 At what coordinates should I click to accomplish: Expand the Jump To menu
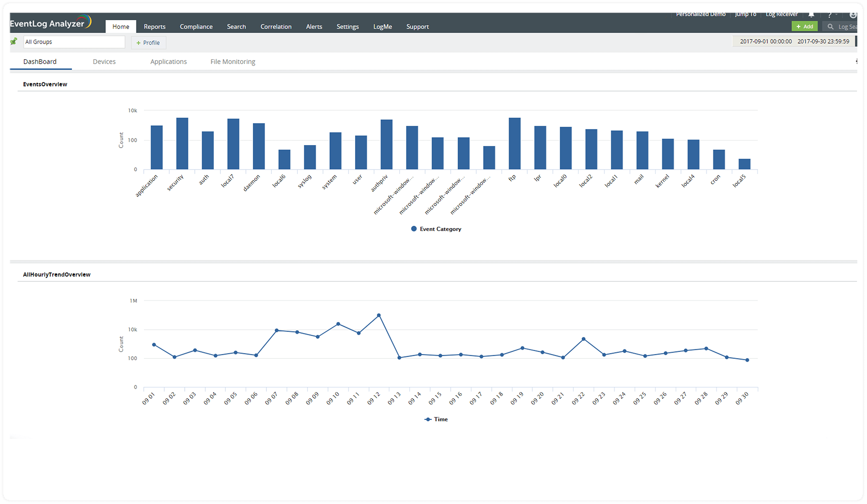745,15
